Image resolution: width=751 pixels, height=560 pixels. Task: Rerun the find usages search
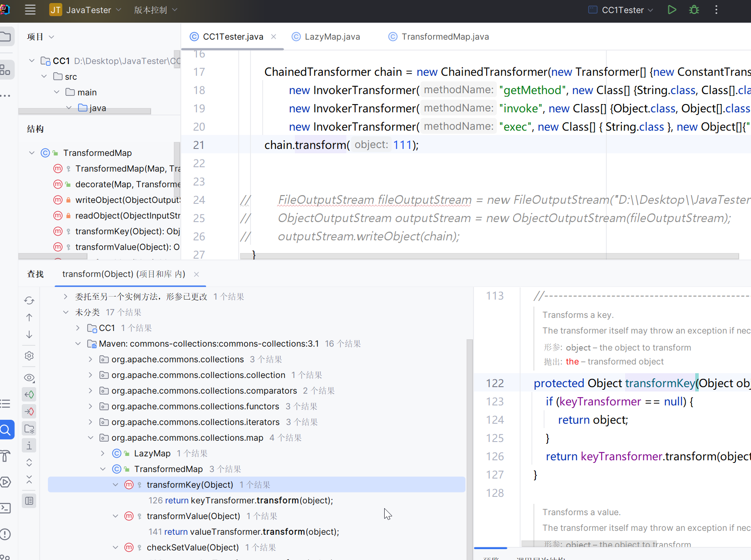pos(29,300)
